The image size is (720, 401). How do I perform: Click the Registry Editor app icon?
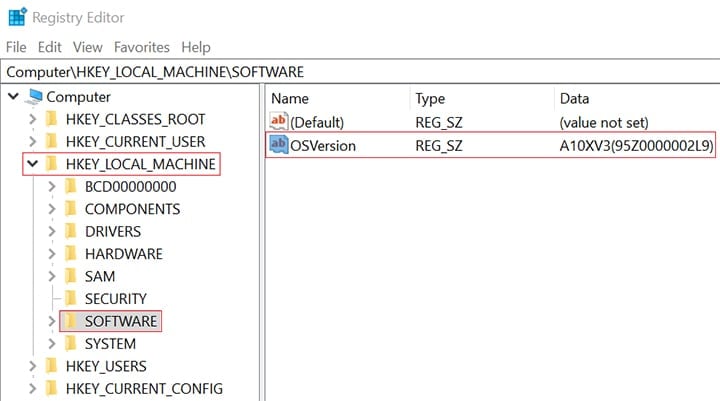18,17
